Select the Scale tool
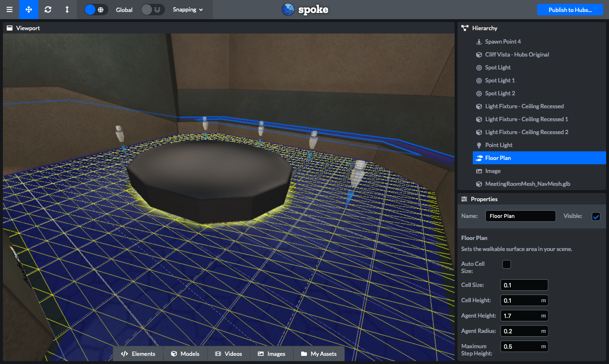Screen dimensions: 609x364 pos(67,10)
